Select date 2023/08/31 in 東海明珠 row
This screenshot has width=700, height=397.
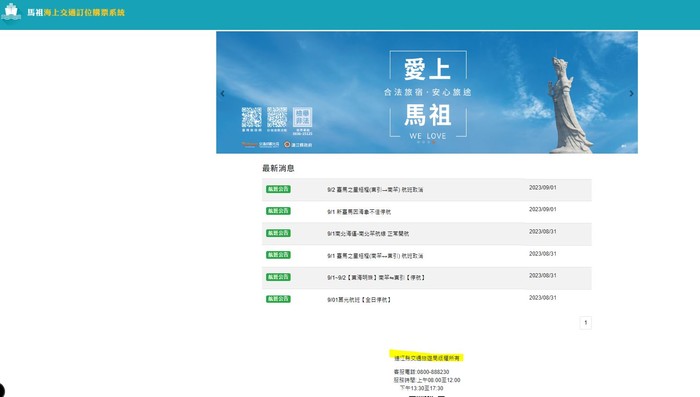(542, 276)
